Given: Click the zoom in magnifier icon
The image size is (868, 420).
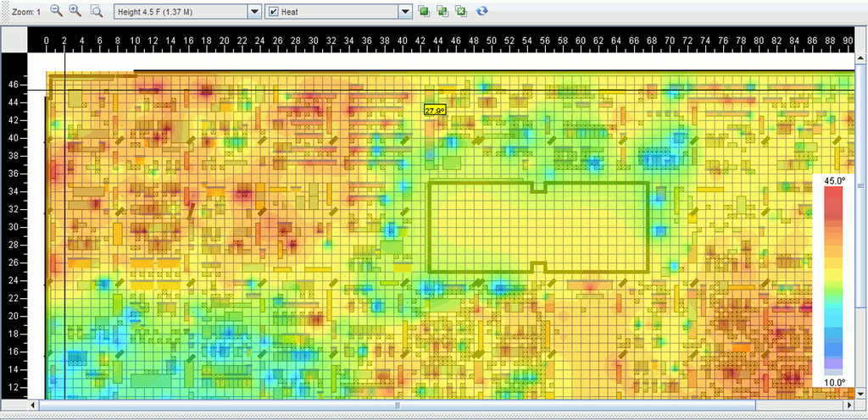Looking at the screenshot, I should pos(75,11).
